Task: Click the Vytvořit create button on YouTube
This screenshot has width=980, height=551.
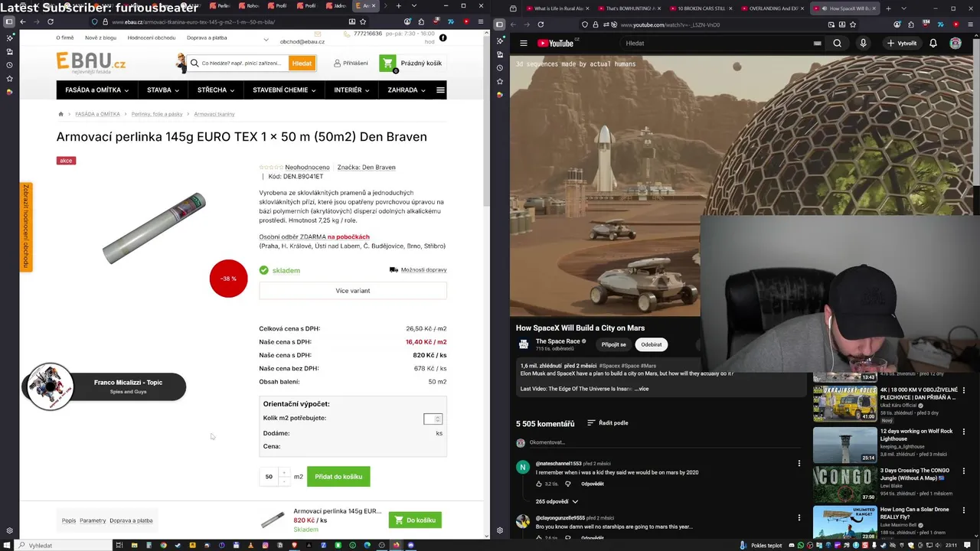Action: click(x=902, y=43)
